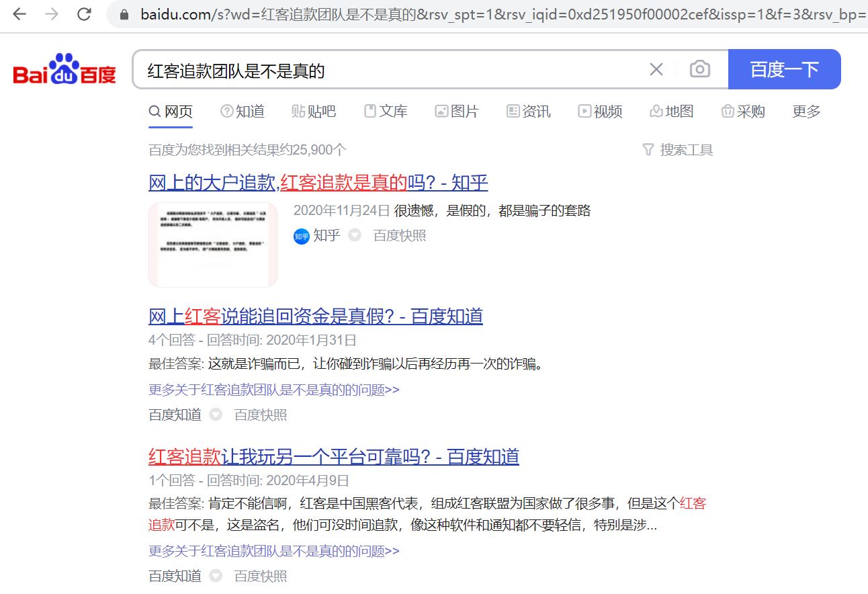The width and height of the screenshot is (868, 594).
Task: Click the result count text 约25,900个
Action: coord(248,150)
